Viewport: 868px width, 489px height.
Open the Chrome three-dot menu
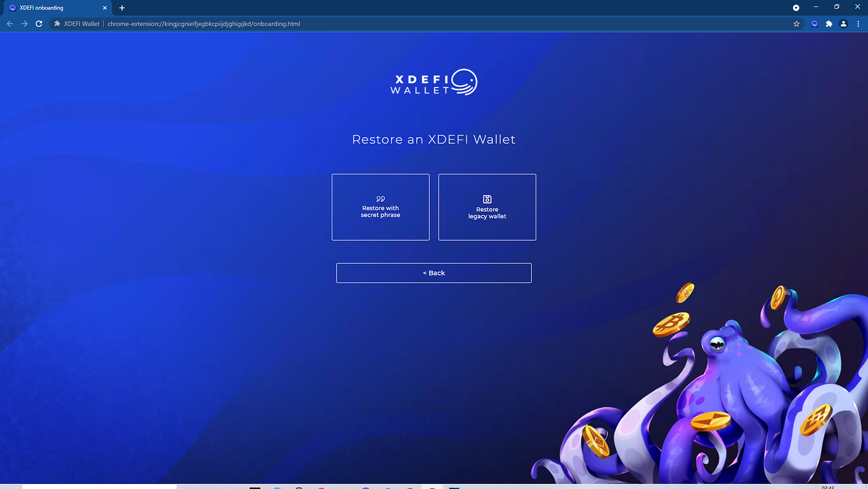[857, 24]
